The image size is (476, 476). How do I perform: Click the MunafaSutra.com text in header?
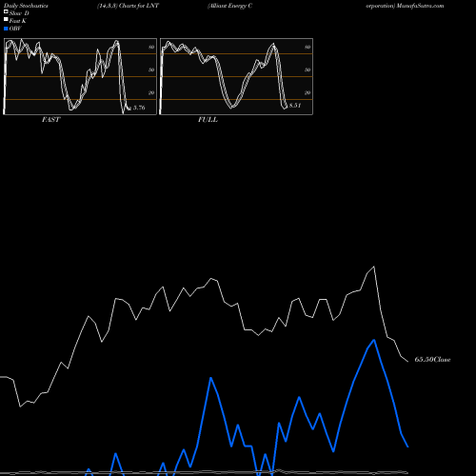(421, 6)
